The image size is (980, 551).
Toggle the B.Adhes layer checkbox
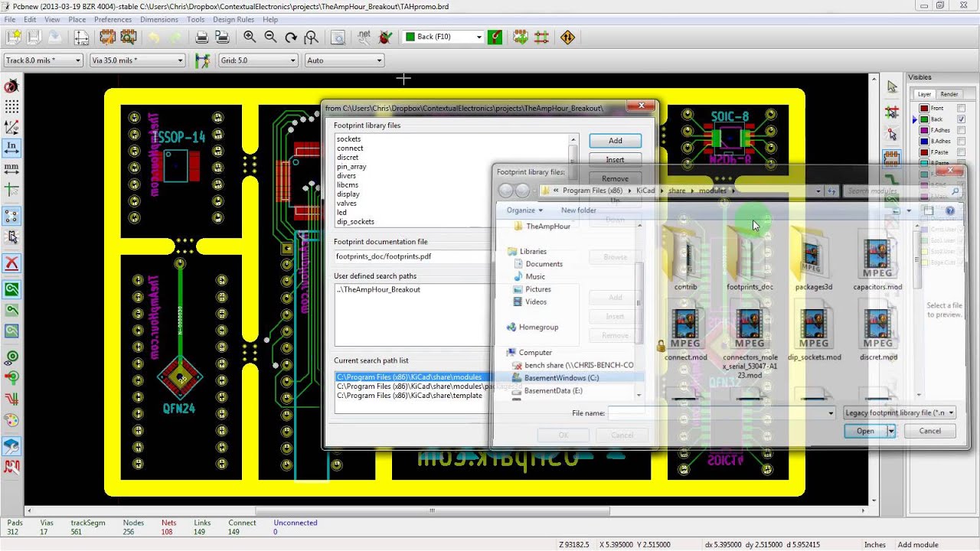pos(961,141)
